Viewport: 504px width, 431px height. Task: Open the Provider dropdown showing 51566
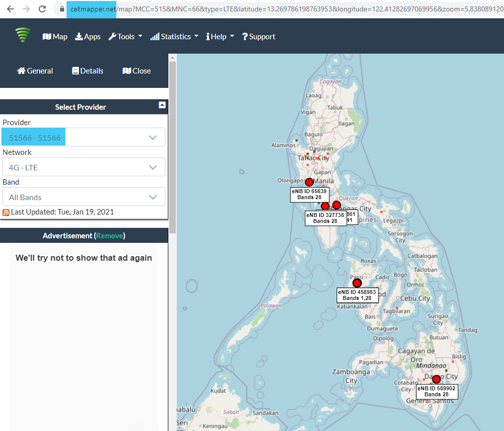pos(83,137)
